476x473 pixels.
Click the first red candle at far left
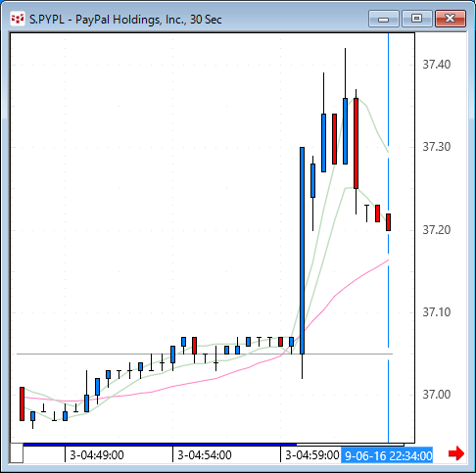click(x=22, y=403)
